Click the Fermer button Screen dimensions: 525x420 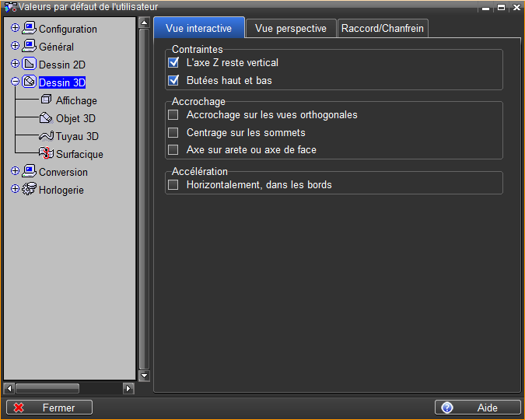50,408
